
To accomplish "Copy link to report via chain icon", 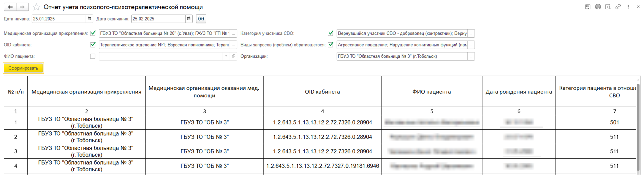I will click(x=618, y=7).
